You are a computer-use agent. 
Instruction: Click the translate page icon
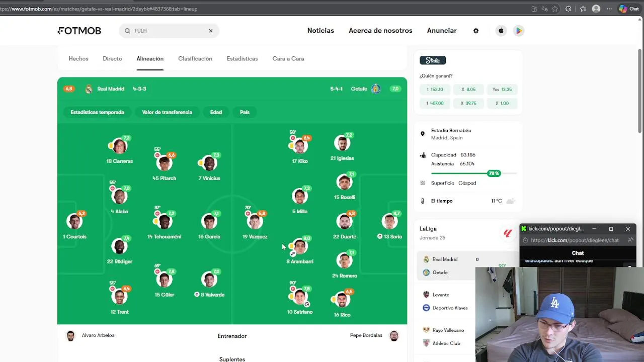coord(544,9)
